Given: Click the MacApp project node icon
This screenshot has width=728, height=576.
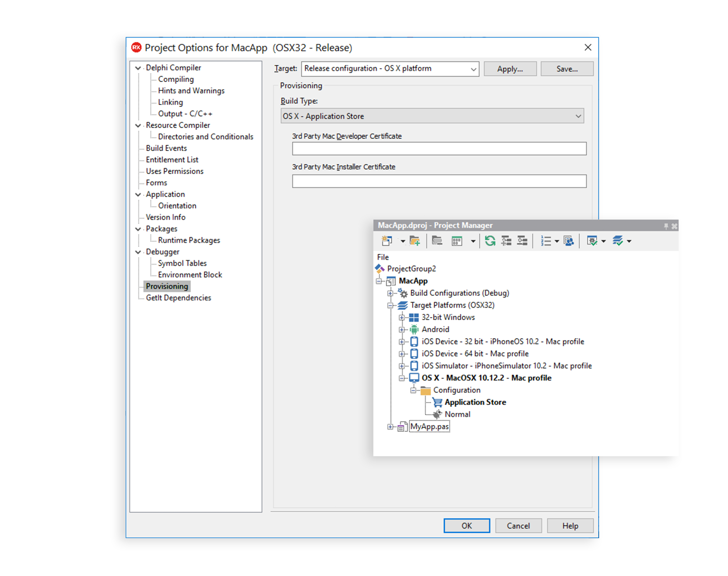Looking at the screenshot, I should [x=391, y=281].
